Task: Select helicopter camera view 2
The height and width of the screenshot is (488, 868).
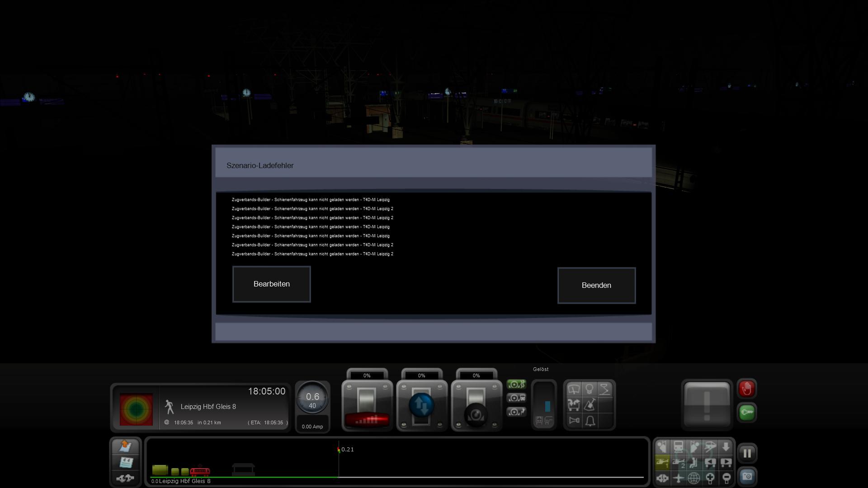Action: (678, 463)
